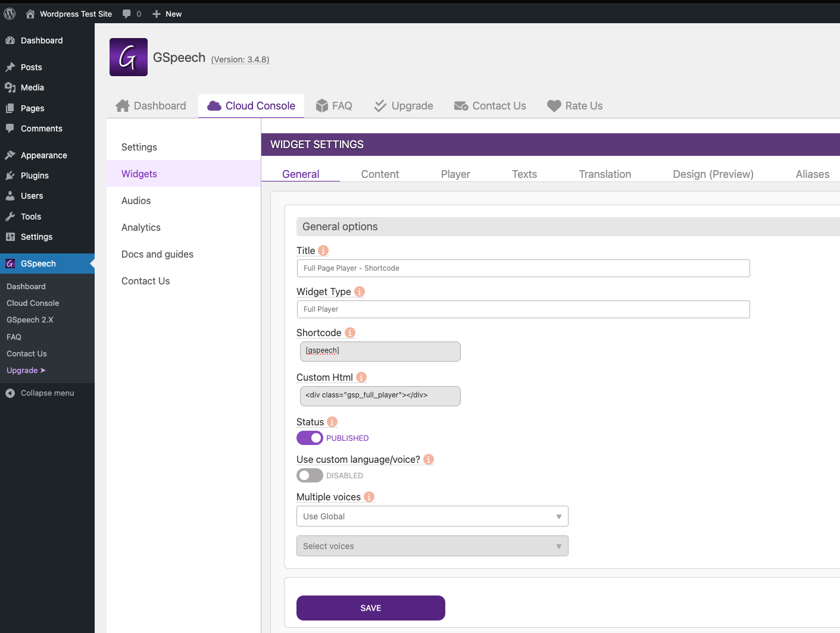Open the comments bubble icon in admin bar
840x633 pixels.
(x=127, y=14)
